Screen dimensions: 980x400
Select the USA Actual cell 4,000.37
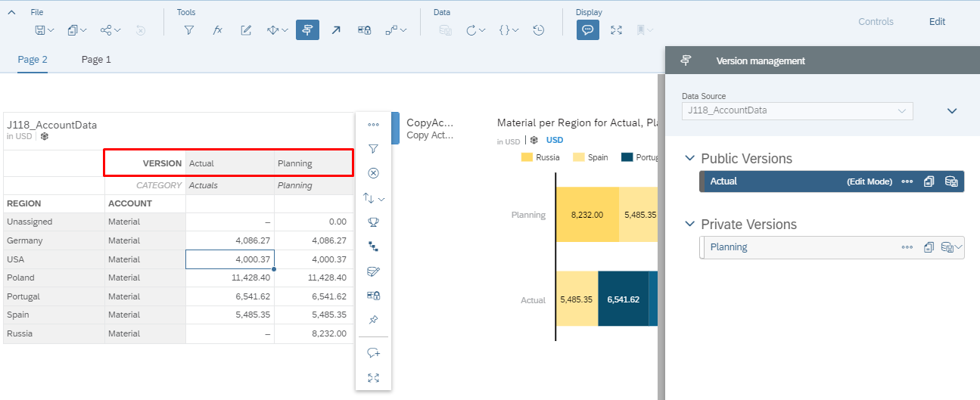[230, 259]
